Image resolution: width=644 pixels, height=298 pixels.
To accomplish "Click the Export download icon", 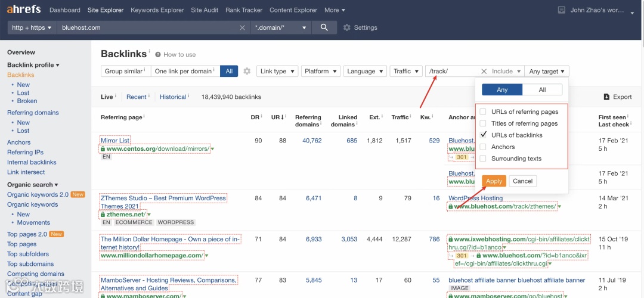I will [x=606, y=97].
